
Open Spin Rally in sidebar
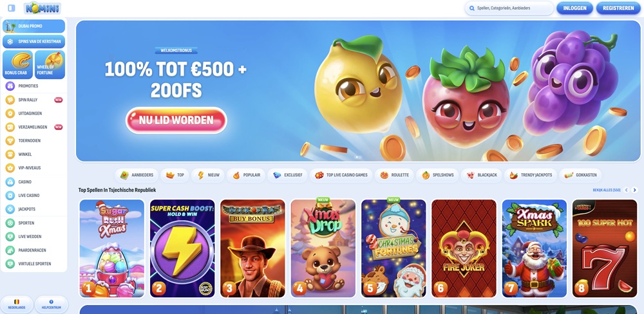[x=33, y=100]
